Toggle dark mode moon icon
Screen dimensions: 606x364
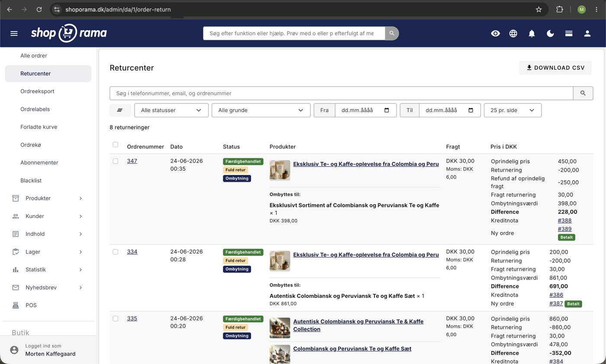[551, 33]
